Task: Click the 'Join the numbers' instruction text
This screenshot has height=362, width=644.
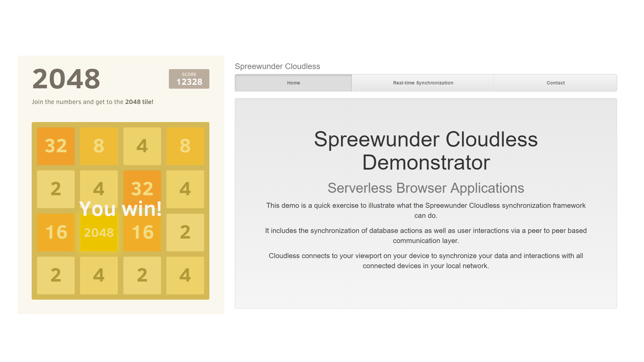Action: point(92,102)
